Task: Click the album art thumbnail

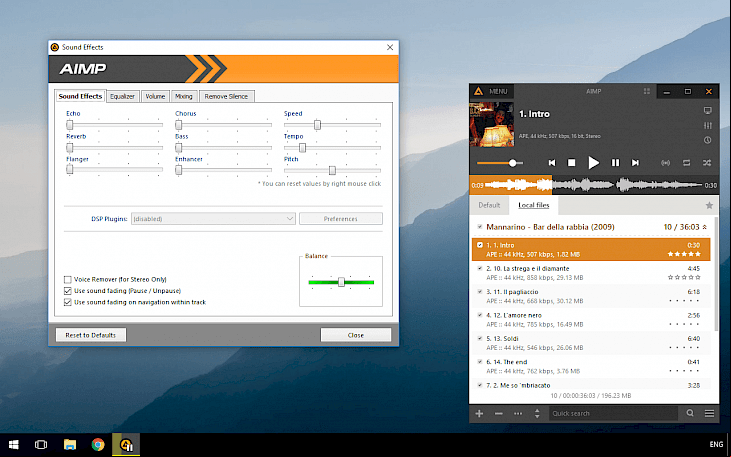Action: coord(492,125)
